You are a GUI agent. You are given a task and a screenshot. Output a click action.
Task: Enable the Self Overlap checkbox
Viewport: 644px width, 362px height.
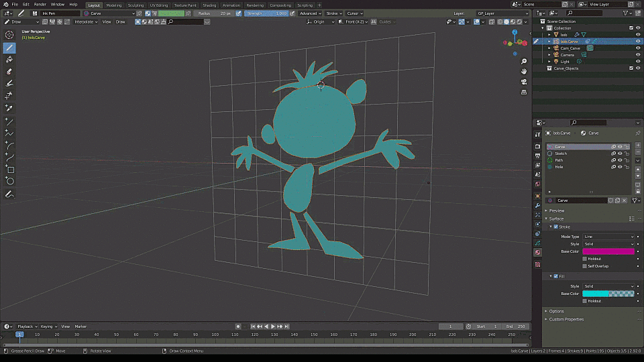pyautogui.click(x=584, y=266)
